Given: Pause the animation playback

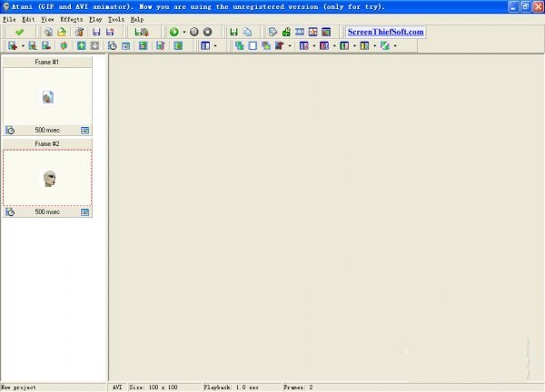Looking at the screenshot, I should (x=193, y=32).
